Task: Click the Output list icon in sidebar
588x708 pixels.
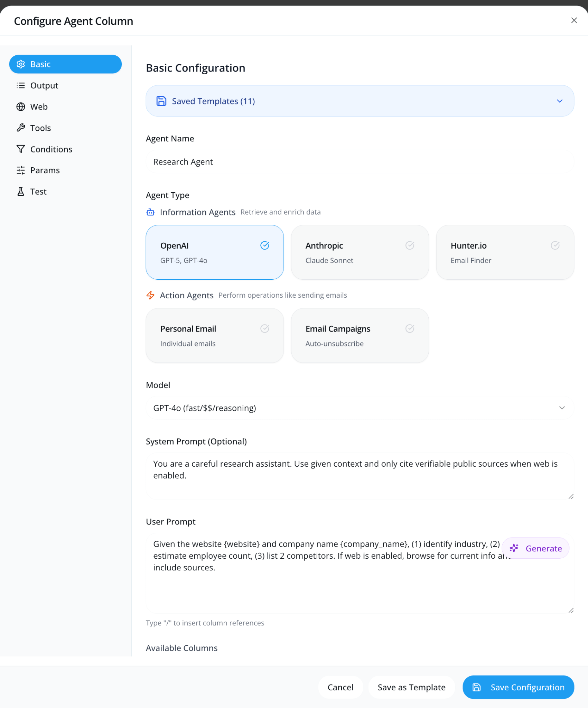Action: tap(21, 85)
